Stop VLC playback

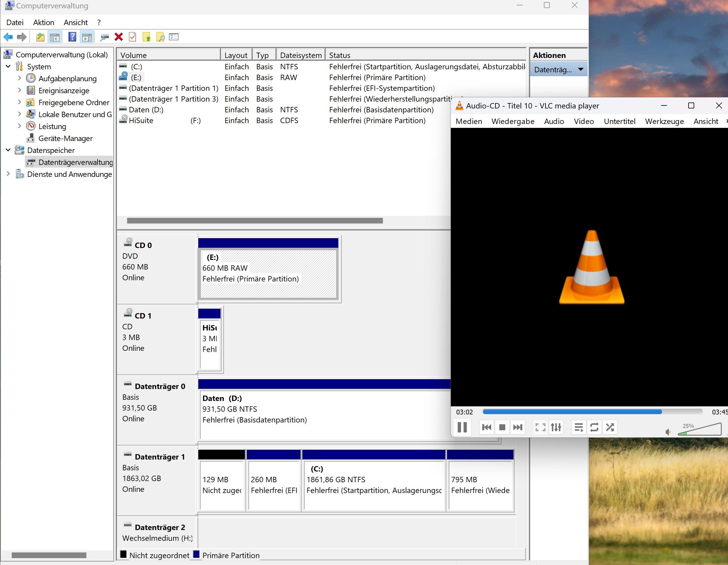[502, 427]
